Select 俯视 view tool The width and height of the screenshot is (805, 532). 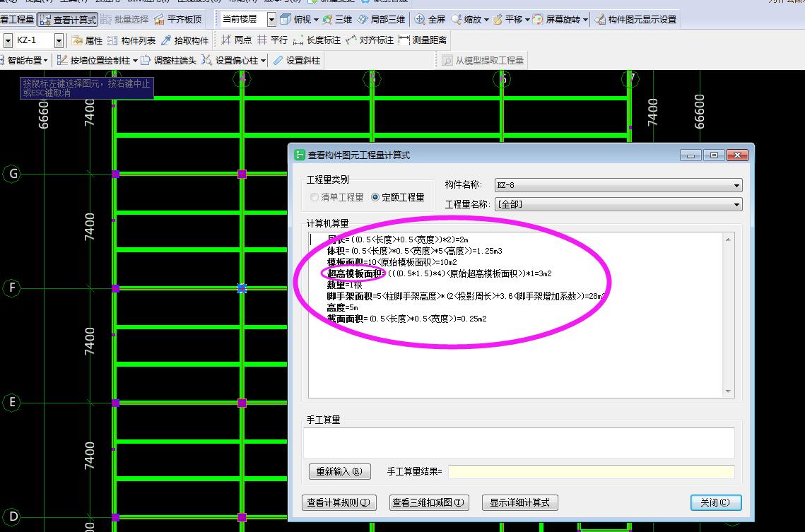(x=295, y=20)
